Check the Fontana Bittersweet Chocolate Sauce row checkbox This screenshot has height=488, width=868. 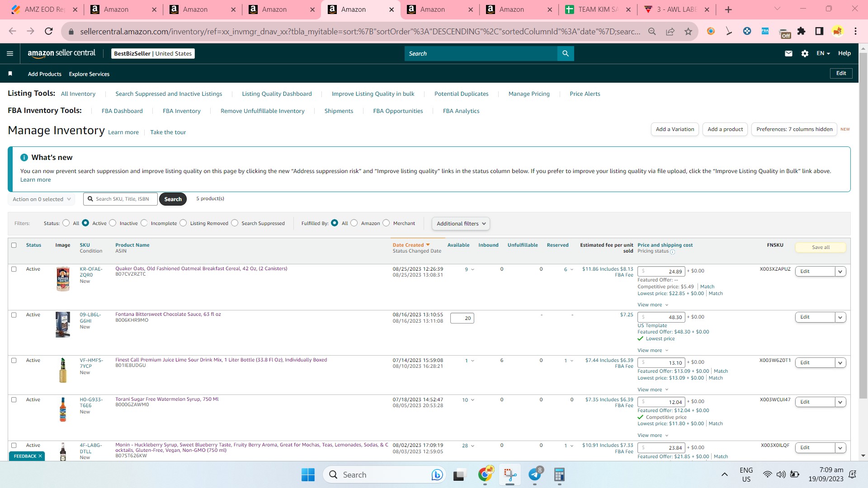coord(14,315)
